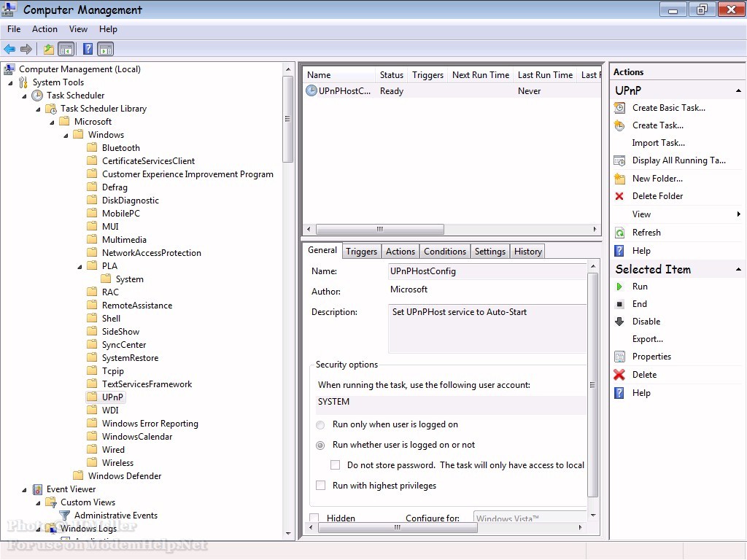Click Import Task... action

point(659,143)
